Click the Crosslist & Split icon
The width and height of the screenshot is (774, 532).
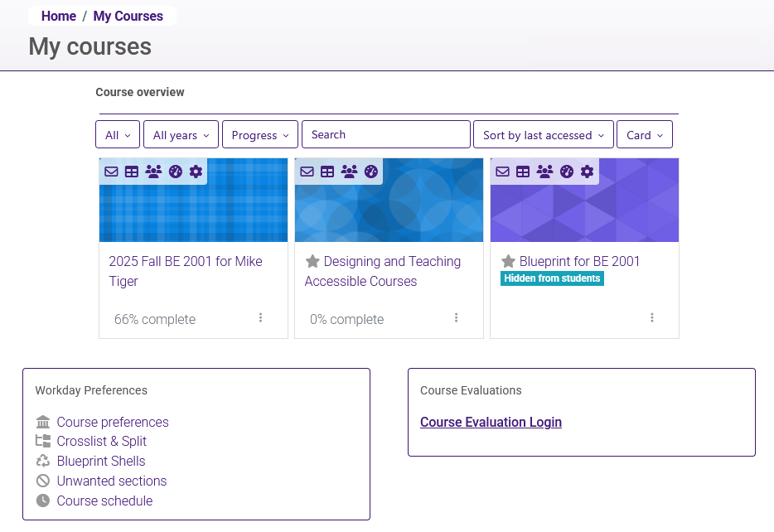pos(42,441)
